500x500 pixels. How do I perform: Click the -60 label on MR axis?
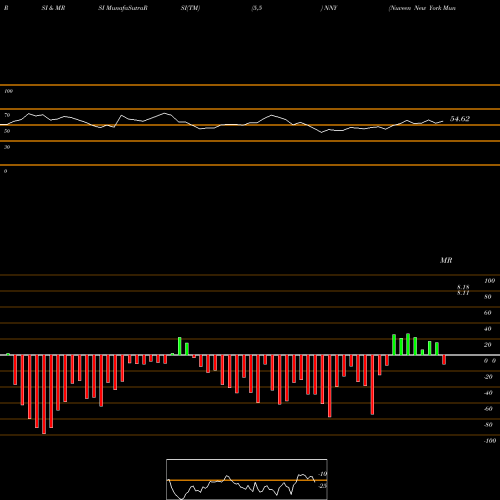(x=488, y=409)
